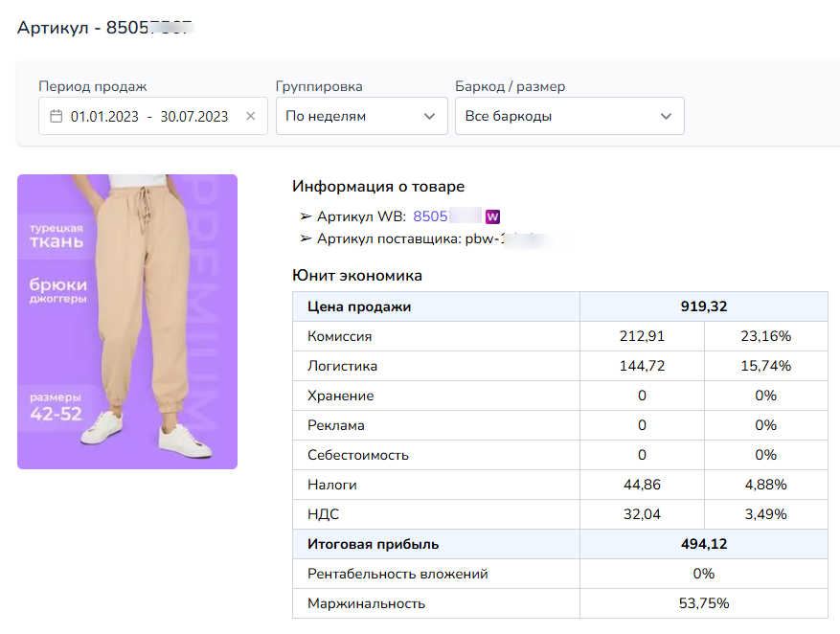Click the arrow bullet before Артикул поставщика
The width and height of the screenshot is (840, 634).
306,238
